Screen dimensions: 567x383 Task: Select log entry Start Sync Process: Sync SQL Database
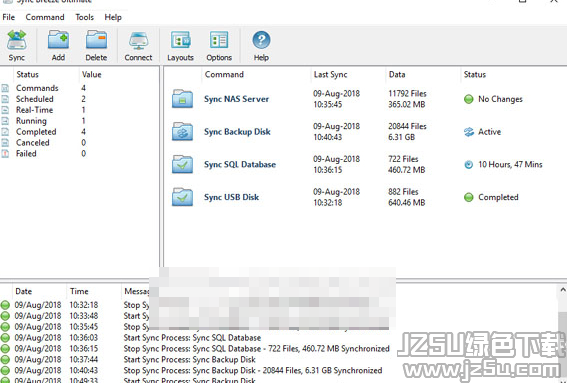[x=192, y=338]
